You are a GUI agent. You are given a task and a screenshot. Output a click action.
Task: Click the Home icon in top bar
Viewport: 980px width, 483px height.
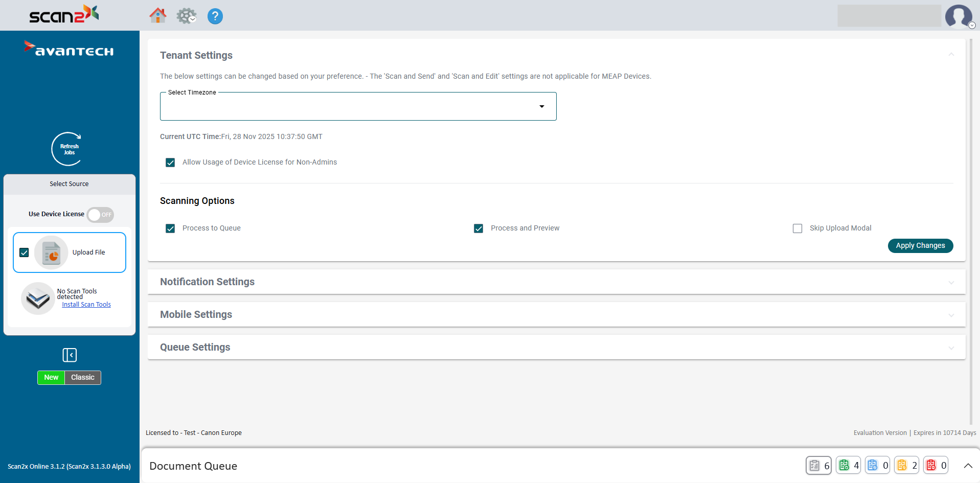point(157,16)
